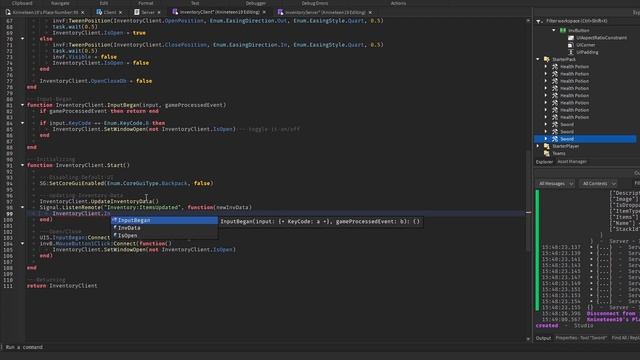Switch to the Client script tab

(x=109, y=12)
